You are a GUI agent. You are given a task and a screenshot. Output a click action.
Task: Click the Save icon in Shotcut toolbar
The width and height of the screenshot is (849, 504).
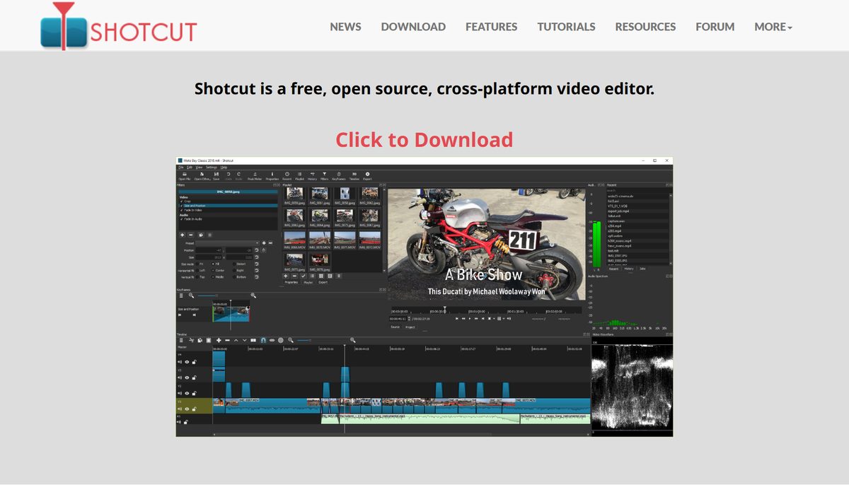216,174
